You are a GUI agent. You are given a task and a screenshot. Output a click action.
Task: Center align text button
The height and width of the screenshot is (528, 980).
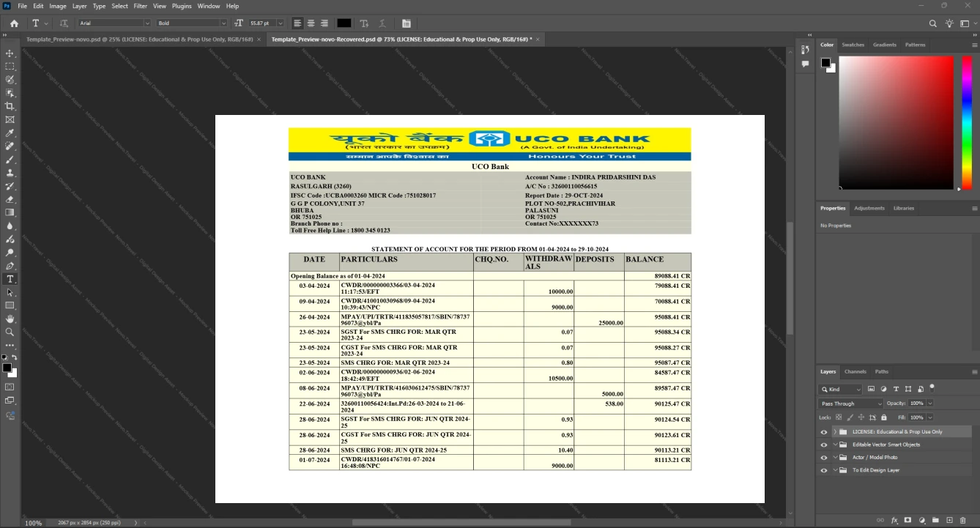click(x=311, y=23)
